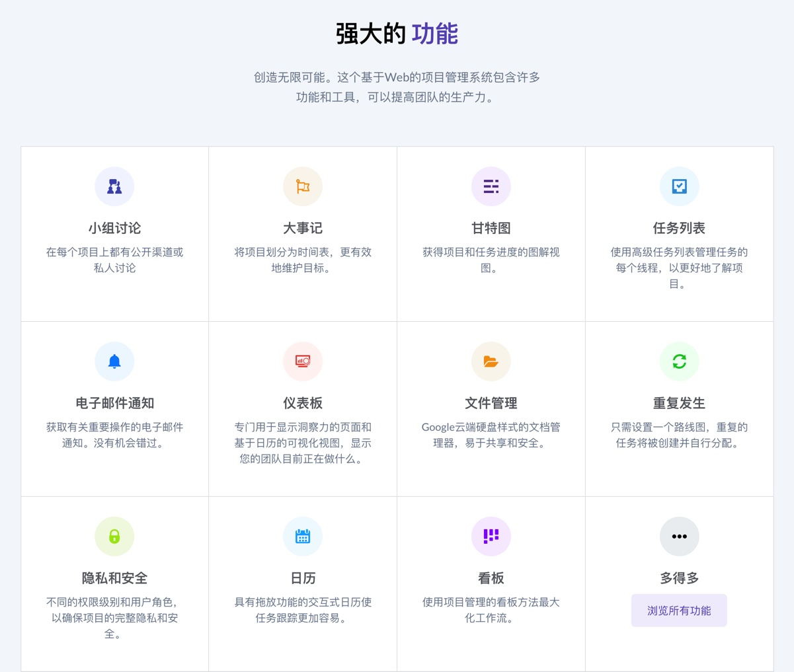Click the 文件管理 heading

[x=491, y=403]
